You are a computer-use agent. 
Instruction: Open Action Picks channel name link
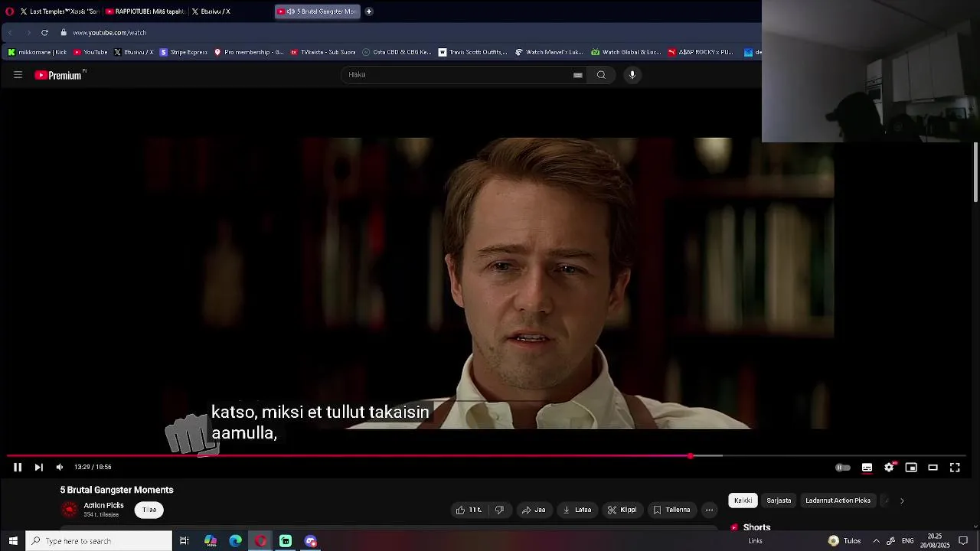[x=103, y=505]
